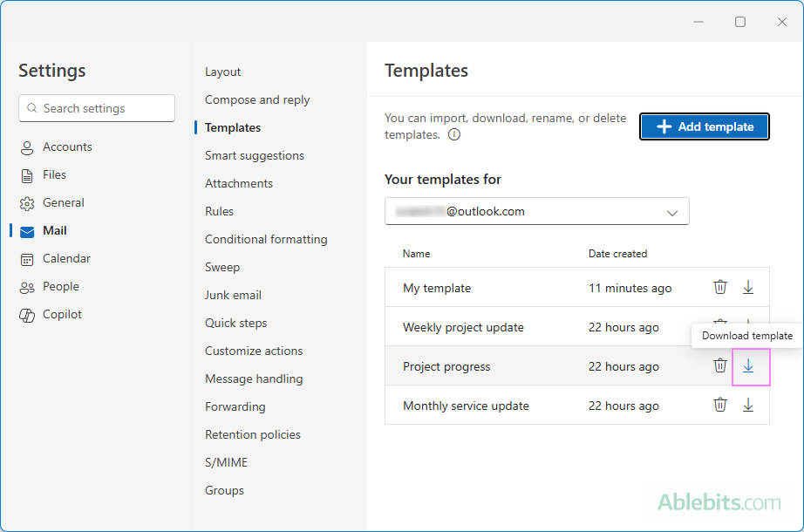Open the People settings icon
The height and width of the screenshot is (532, 804).
pyautogui.click(x=27, y=286)
